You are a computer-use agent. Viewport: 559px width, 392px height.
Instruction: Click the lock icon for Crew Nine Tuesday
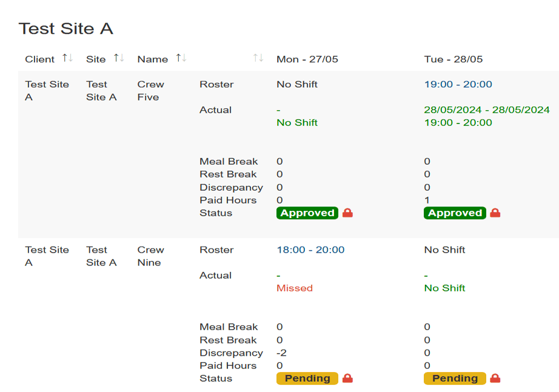click(495, 378)
